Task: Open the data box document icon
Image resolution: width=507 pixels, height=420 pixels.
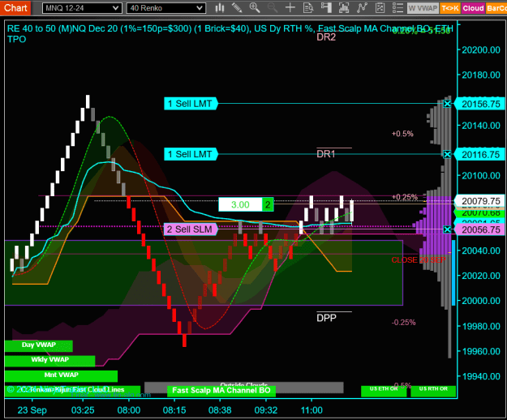Action: 307,8
